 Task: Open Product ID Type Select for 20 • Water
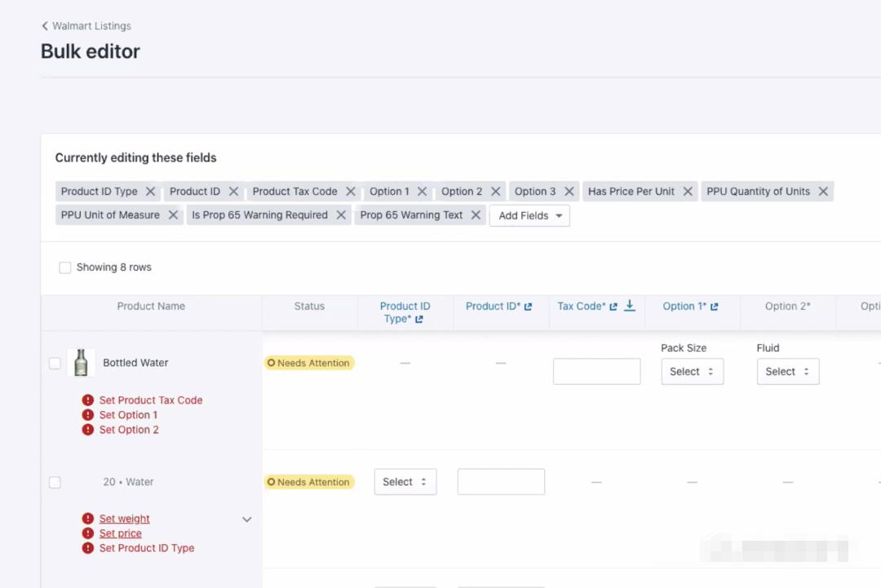point(405,482)
